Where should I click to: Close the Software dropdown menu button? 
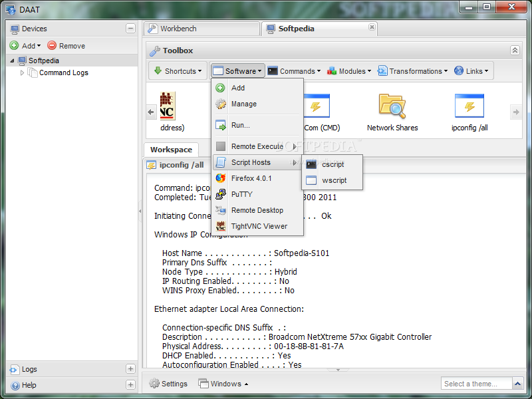click(x=237, y=71)
